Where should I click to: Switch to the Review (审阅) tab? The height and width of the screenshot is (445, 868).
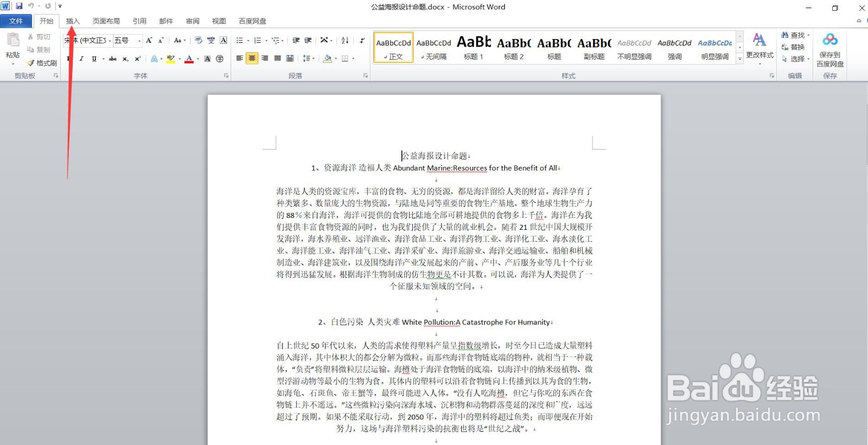point(193,21)
